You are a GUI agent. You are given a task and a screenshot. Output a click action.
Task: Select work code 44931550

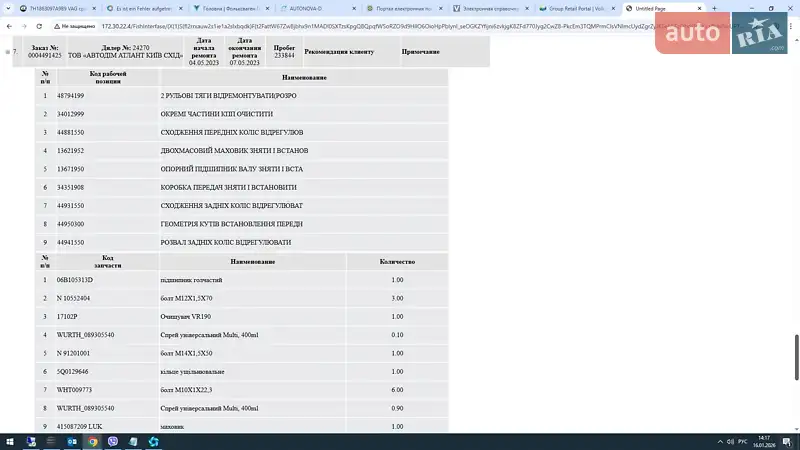[x=70, y=206]
